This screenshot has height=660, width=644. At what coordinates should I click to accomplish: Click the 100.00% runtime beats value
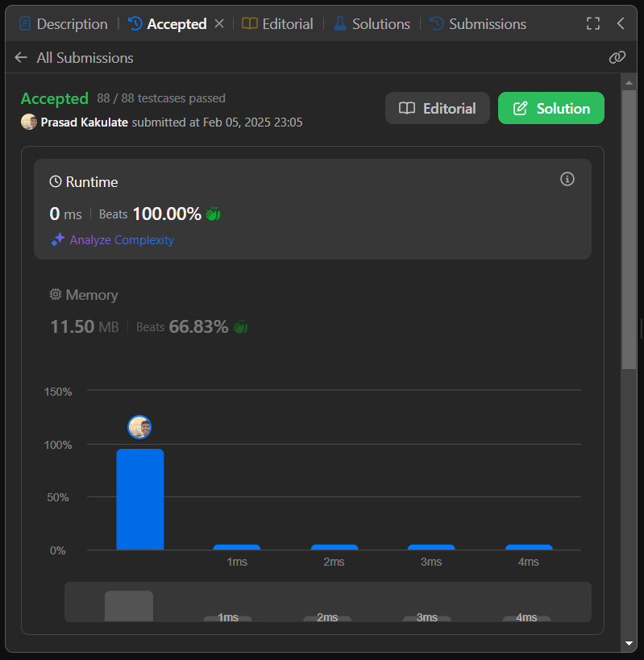pos(167,214)
